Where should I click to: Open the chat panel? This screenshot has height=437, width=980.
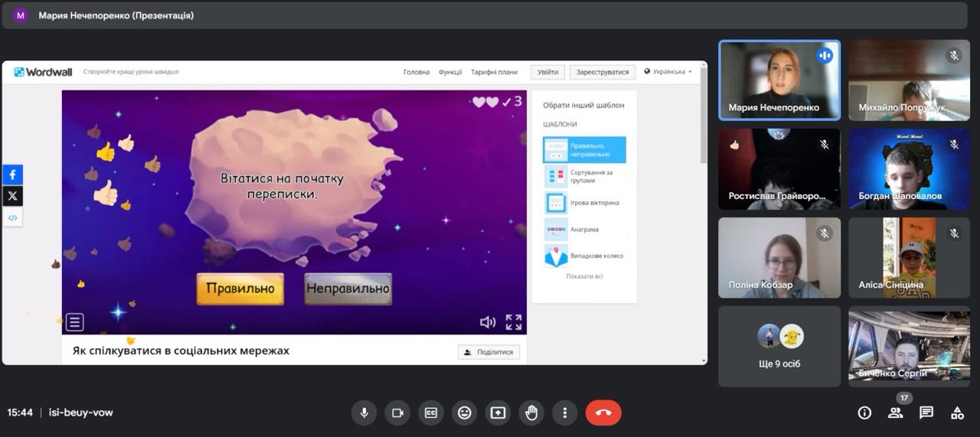pos(926,413)
